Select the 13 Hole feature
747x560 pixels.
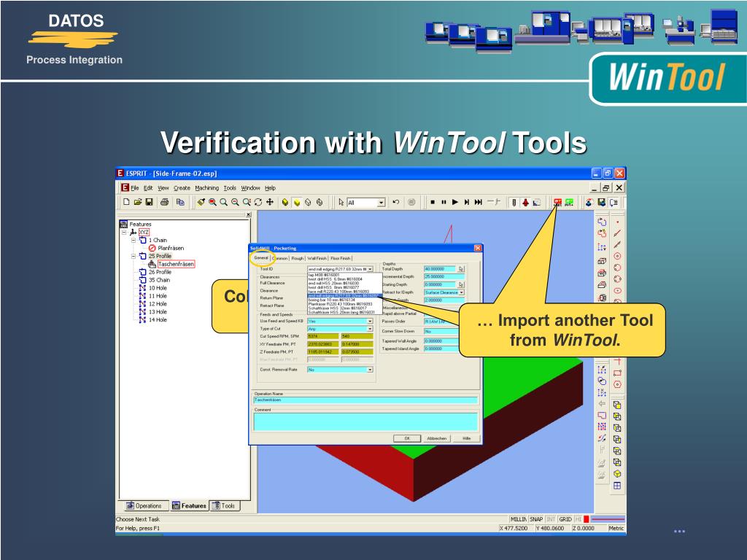coord(158,312)
